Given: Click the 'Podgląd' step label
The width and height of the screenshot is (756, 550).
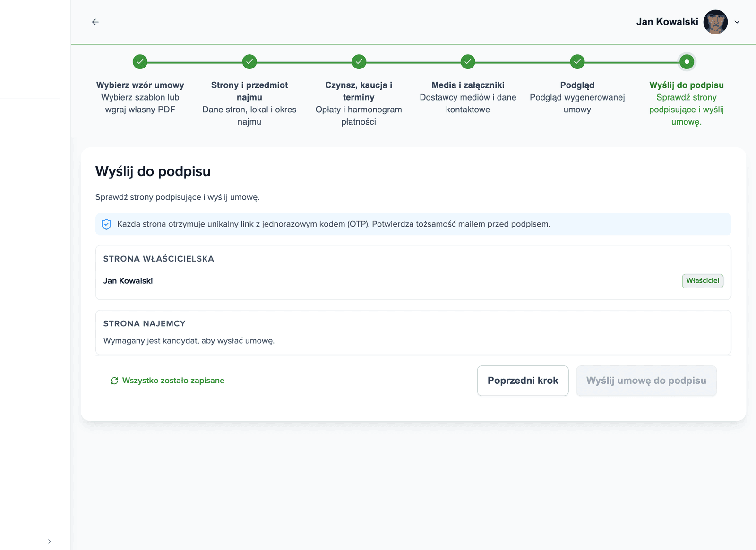Looking at the screenshot, I should (577, 85).
